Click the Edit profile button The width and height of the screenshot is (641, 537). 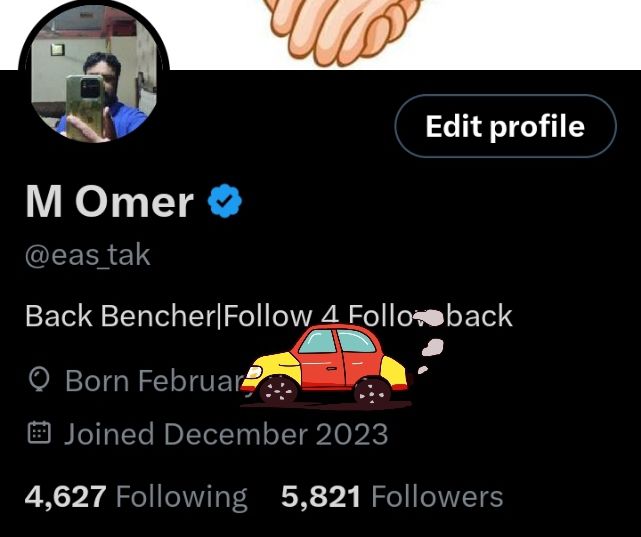click(505, 126)
